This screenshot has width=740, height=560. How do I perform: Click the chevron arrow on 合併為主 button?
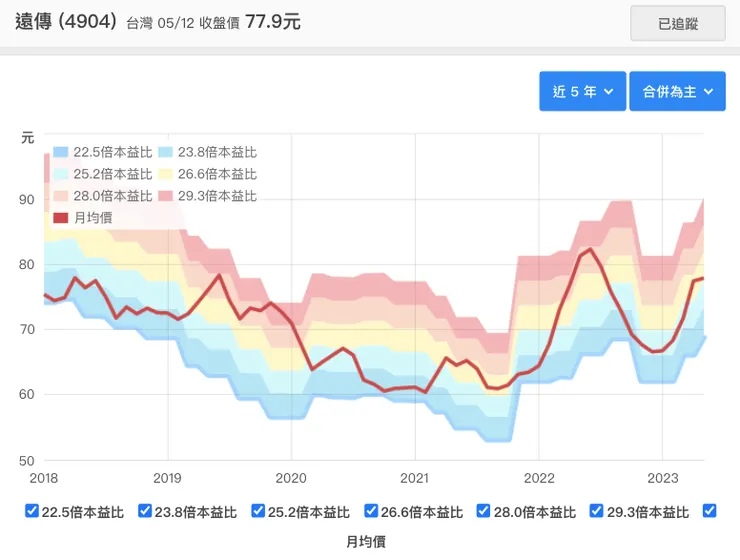coord(708,92)
